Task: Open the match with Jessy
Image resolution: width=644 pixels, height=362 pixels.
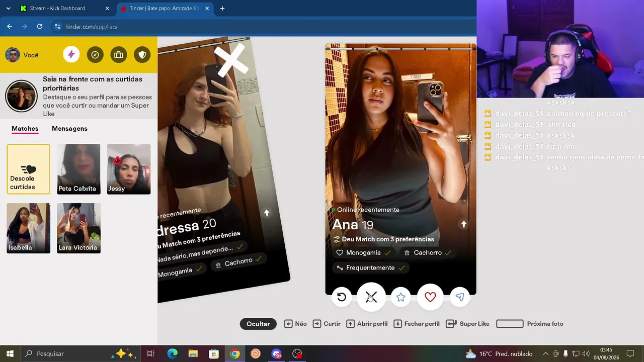Action: (x=129, y=169)
